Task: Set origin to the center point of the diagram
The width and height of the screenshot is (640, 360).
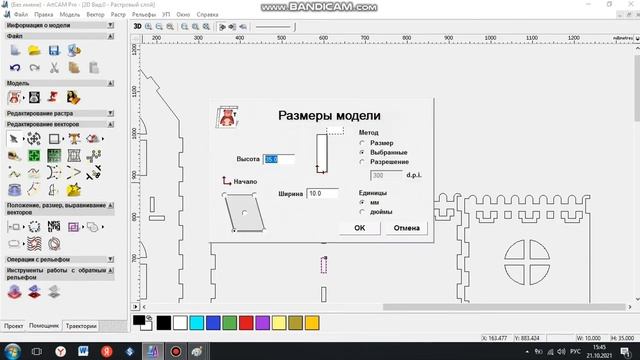Action: [x=244, y=213]
